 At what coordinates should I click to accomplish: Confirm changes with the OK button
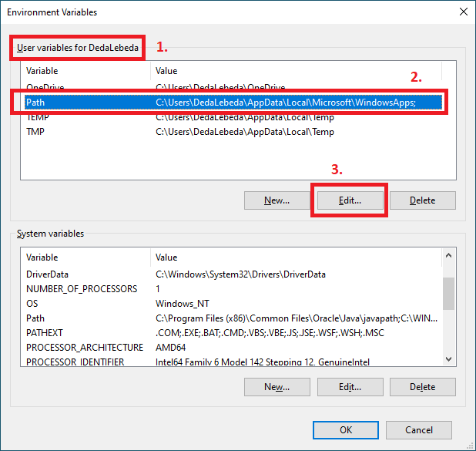[346, 430]
